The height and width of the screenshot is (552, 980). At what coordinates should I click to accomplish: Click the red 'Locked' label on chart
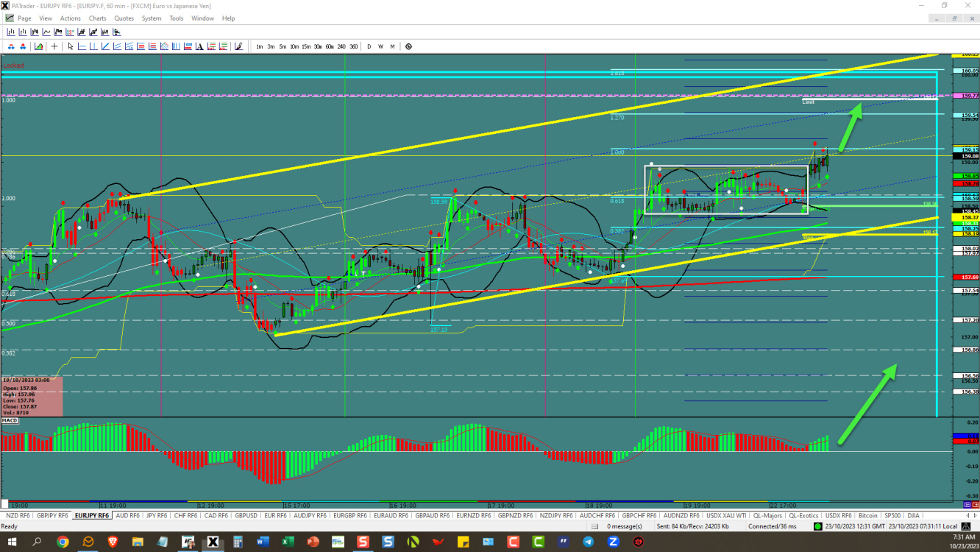click(13, 66)
